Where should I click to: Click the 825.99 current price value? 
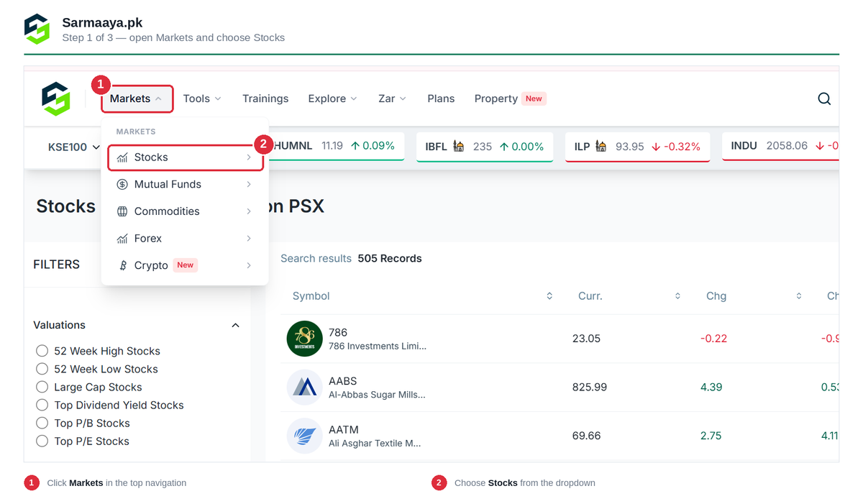[590, 387]
